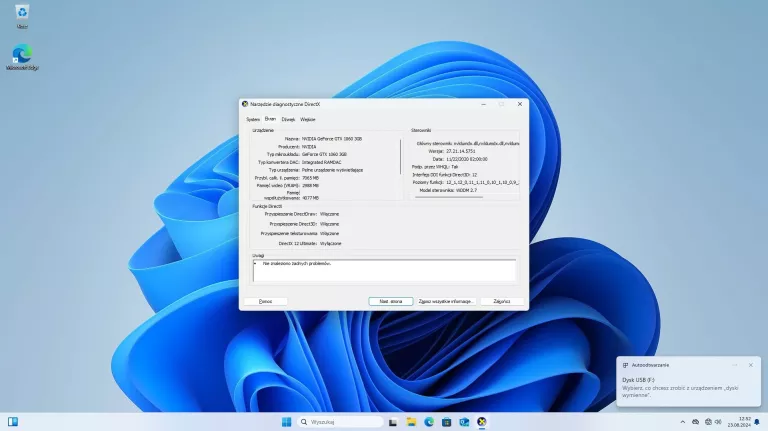The width and height of the screenshot is (768, 431).
Task: Open the Recycle Bin desktop icon
Action: coord(22,16)
